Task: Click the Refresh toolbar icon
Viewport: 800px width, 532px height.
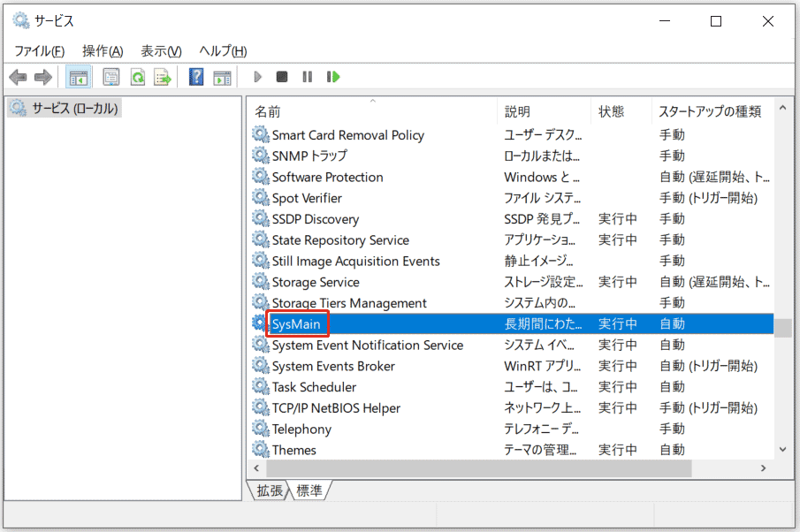Action: coord(138,78)
